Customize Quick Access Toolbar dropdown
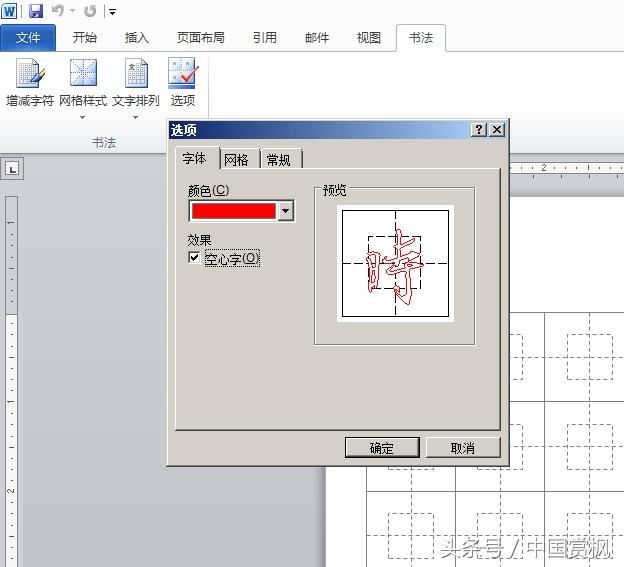624x567 pixels. 112,12
